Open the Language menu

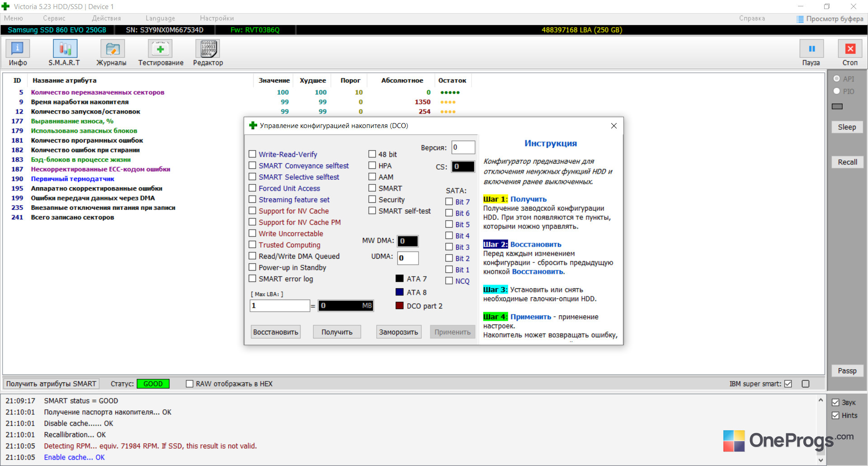tap(160, 19)
